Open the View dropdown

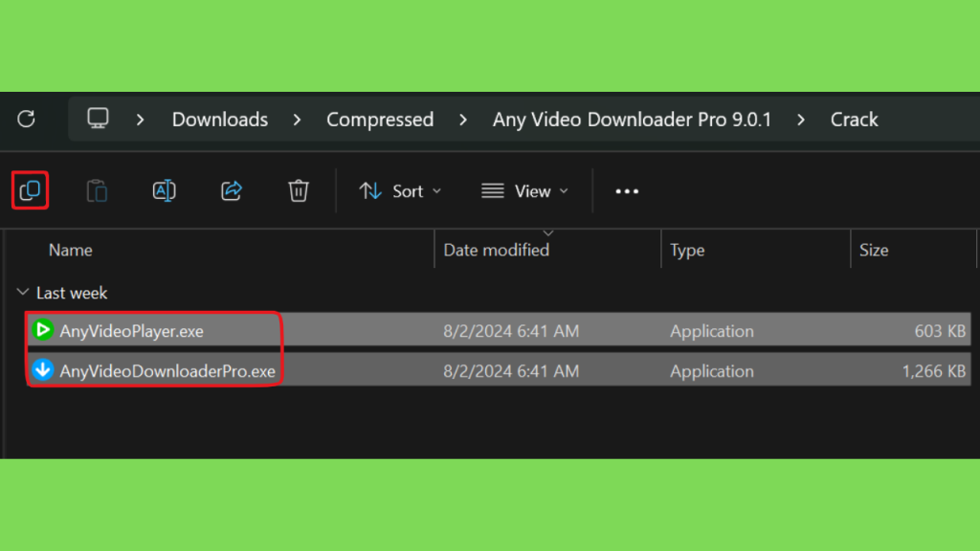click(x=525, y=191)
